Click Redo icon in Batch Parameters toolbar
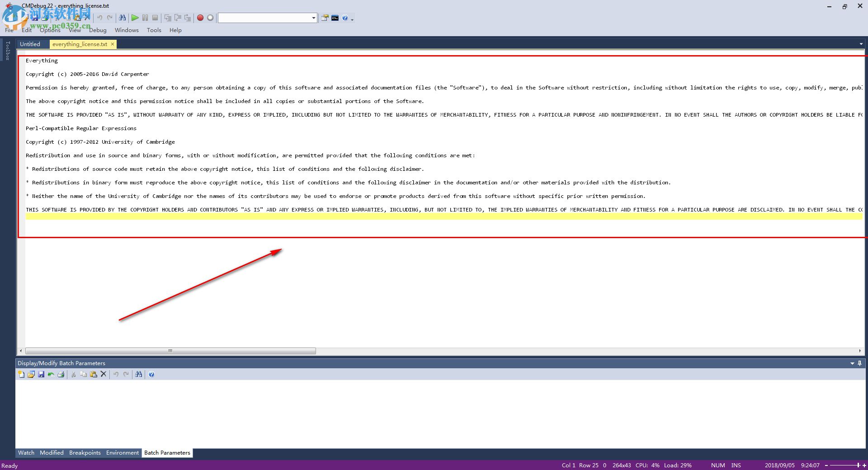 coord(126,374)
